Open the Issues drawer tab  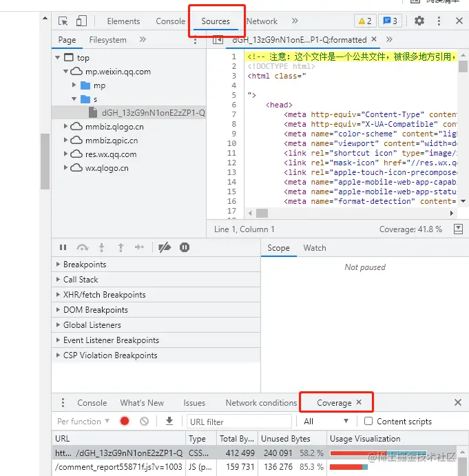coord(194,403)
